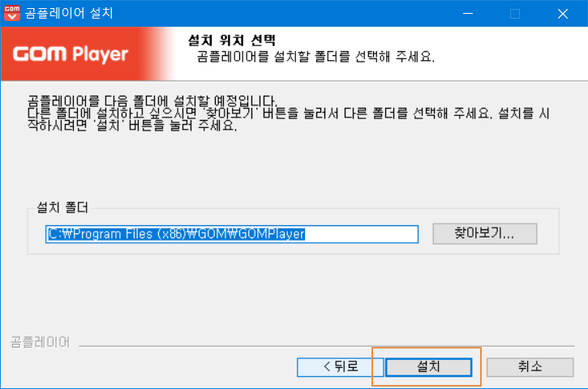Minimize the 곰플레이어 설치 window

(468, 14)
